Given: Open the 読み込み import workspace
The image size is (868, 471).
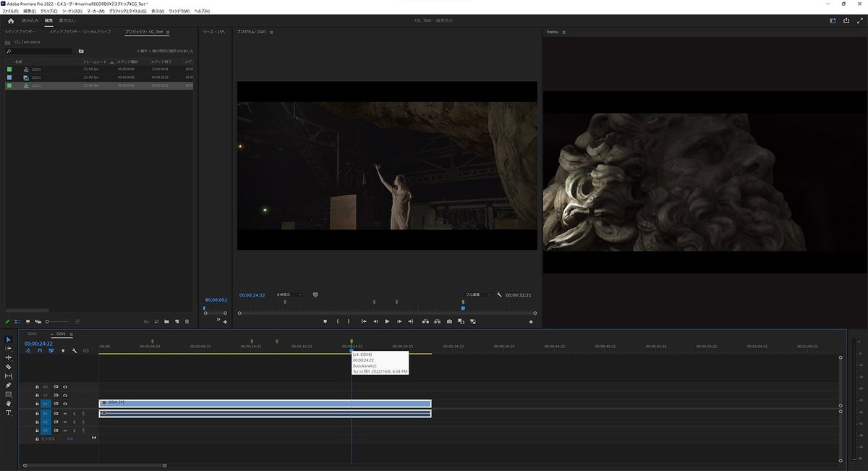Looking at the screenshot, I should pyautogui.click(x=30, y=21).
